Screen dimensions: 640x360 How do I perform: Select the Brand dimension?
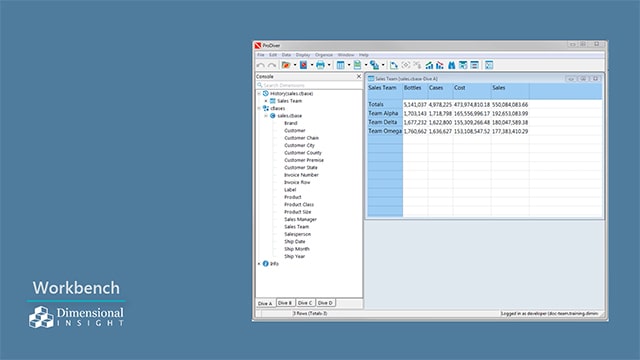click(x=291, y=123)
